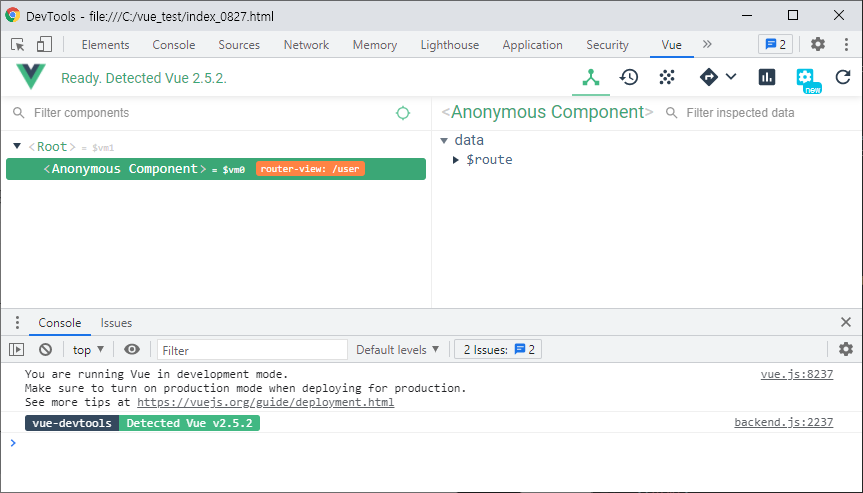Image resolution: width=863 pixels, height=493 pixels.
Task: Open the Routing direction-sign icon
Action: pos(708,77)
